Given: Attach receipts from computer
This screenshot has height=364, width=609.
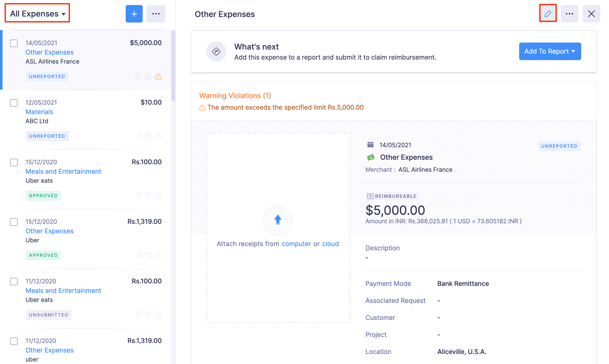Looking at the screenshot, I should coord(296,244).
